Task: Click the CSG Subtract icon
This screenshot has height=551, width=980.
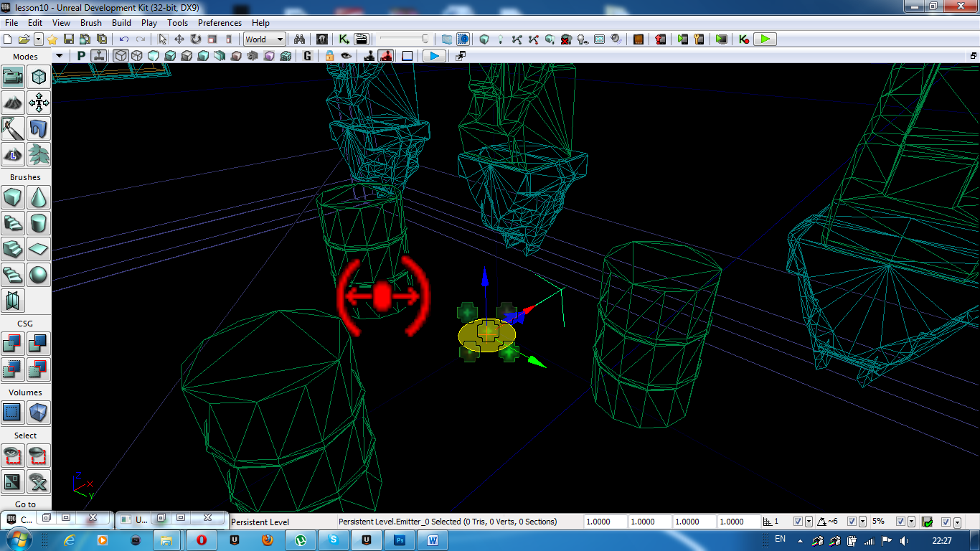Action: coord(39,344)
